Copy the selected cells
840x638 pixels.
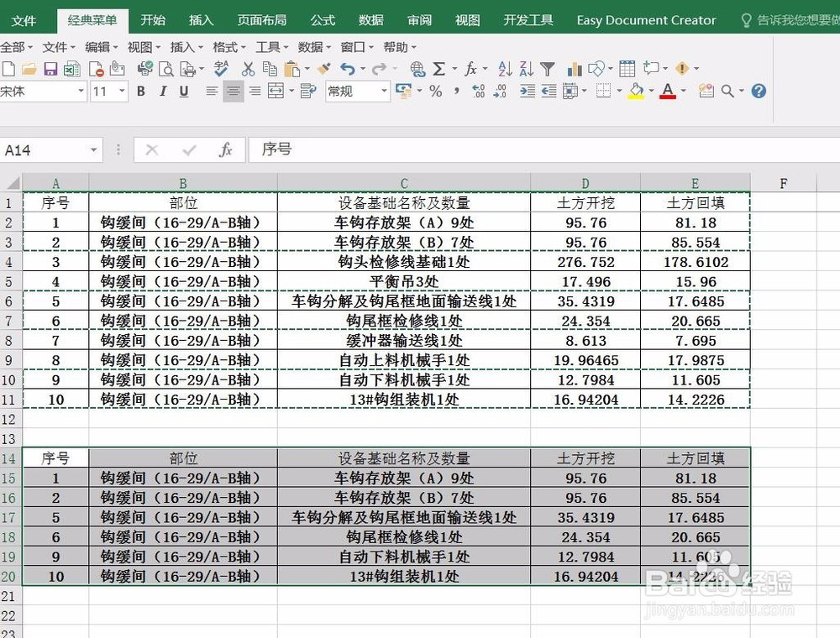point(270,69)
